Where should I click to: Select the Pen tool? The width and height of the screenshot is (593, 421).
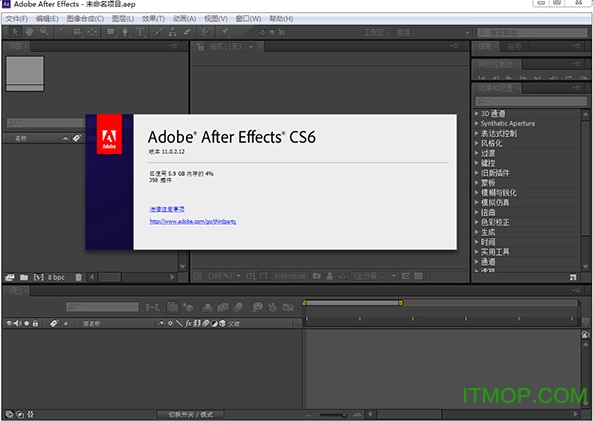tap(125, 32)
